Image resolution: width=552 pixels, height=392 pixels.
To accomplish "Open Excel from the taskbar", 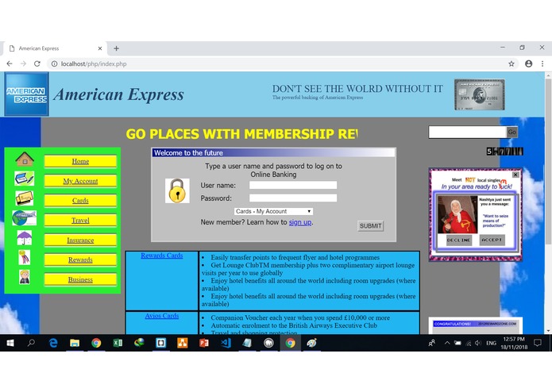I will (118, 343).
